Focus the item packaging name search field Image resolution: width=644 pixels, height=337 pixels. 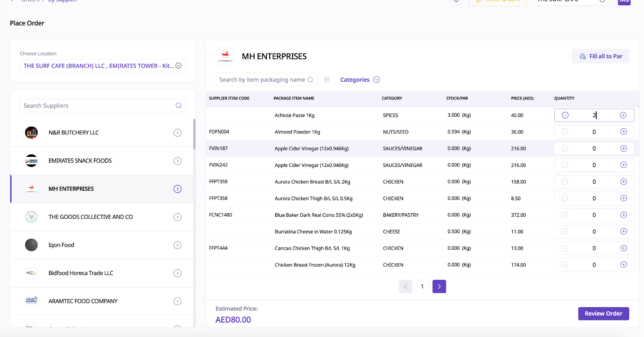pyautogui.click(x=266, y=80)
